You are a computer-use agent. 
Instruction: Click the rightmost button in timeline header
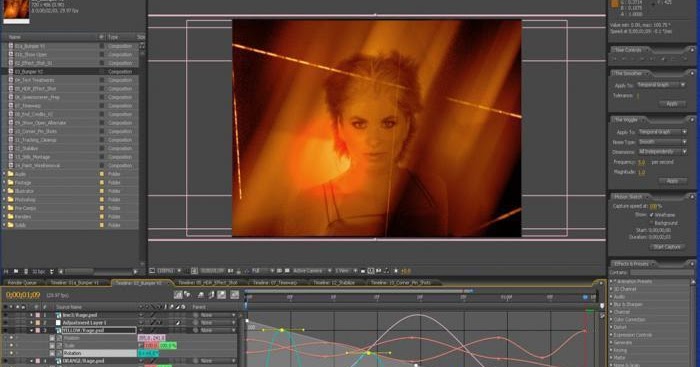234,295
